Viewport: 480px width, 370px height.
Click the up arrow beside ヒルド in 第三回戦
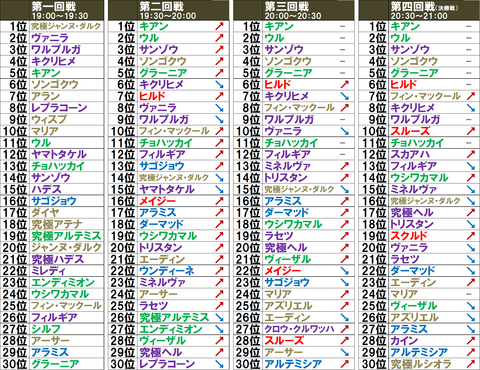tap(344, 84)
